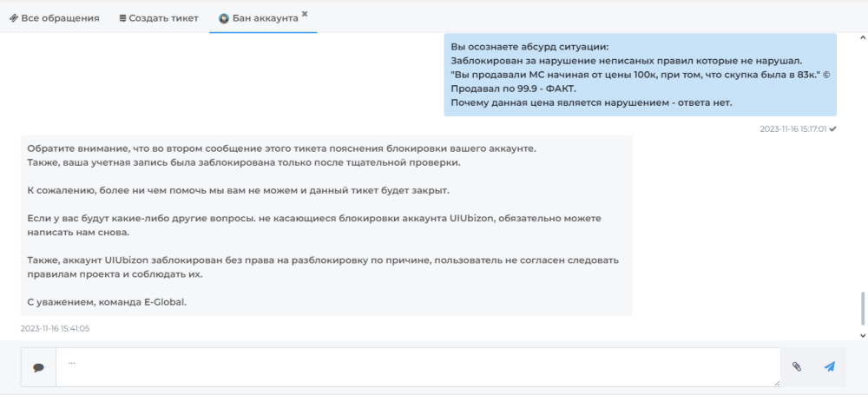Click the chat scrollbar down arrow

(x=862, y=335)
